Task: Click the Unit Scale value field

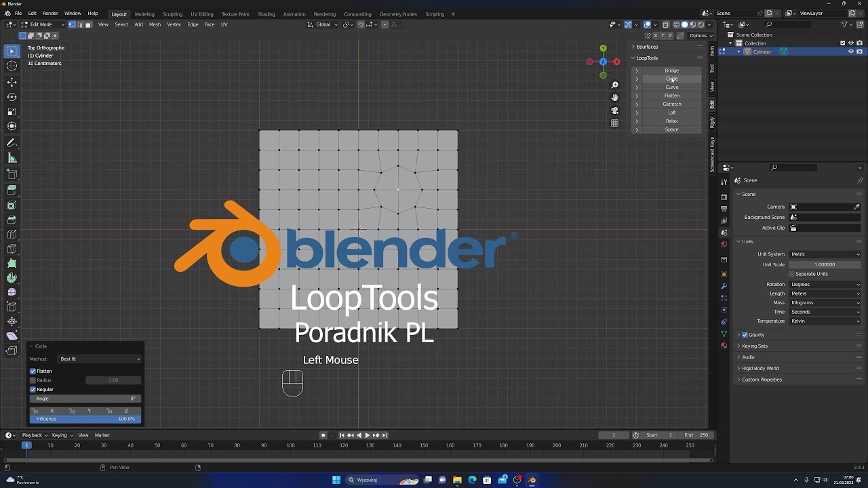Action: (x=825, y=265)
